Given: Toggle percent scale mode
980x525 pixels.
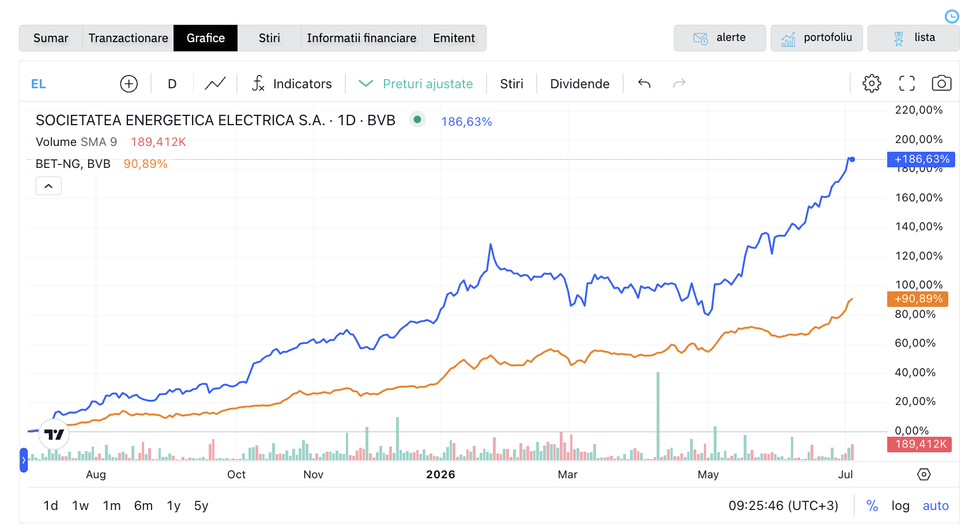Looking at the screenshot, I should pyautogui.click(x=872, y=506).
